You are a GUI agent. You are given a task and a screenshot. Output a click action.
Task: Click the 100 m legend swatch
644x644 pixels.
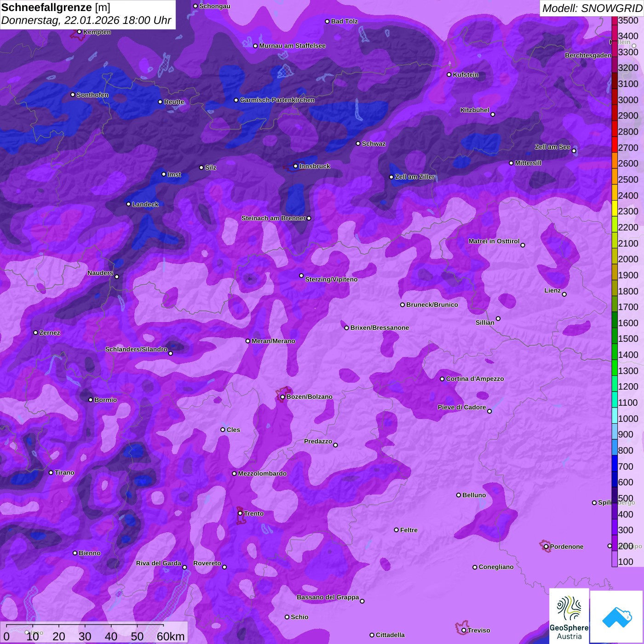[x=614, y=558]
